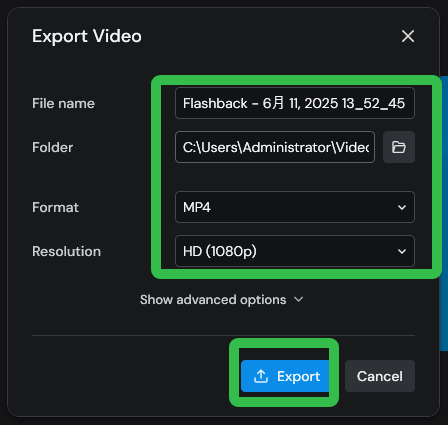Click the upload arrow icon on Export
Screen dimensions: 448x425
tap(261, 376)
